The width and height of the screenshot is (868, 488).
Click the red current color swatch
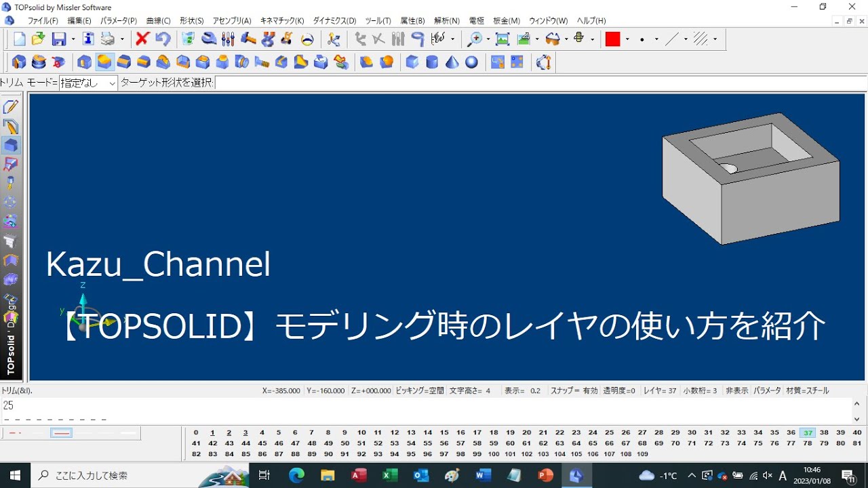[612, 39]
